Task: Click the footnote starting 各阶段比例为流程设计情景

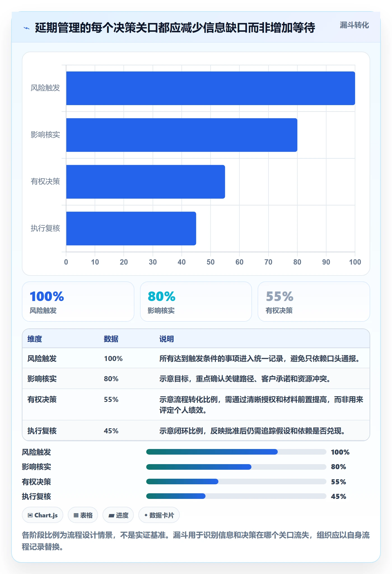Action: [x=196, y=541]
